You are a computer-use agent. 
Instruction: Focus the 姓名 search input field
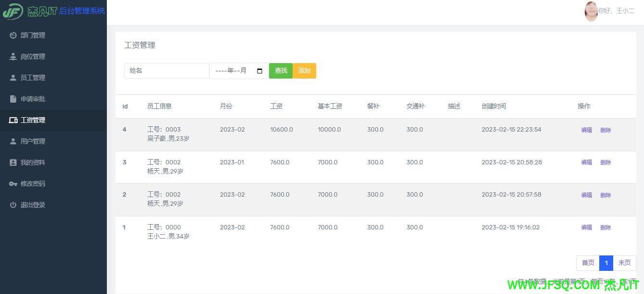[167, 71]
